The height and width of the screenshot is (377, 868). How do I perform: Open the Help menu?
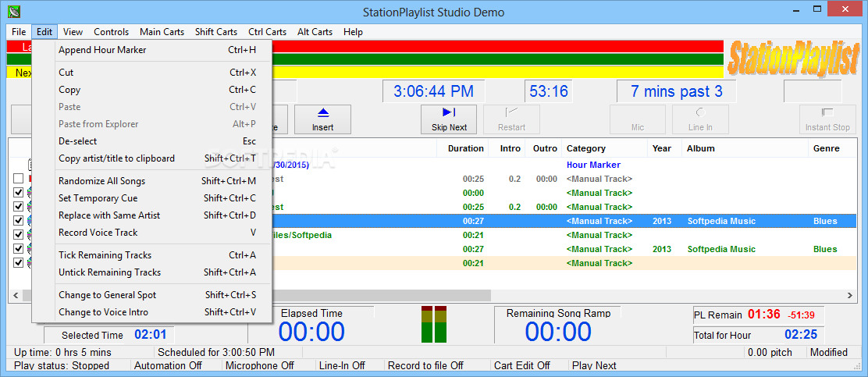point(353,31)
